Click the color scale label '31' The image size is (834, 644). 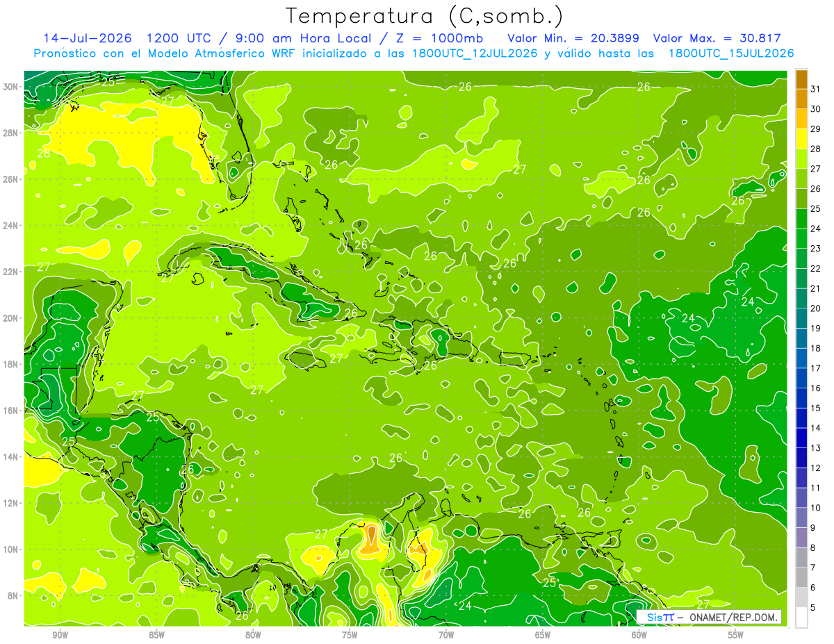tap(816, 89)
